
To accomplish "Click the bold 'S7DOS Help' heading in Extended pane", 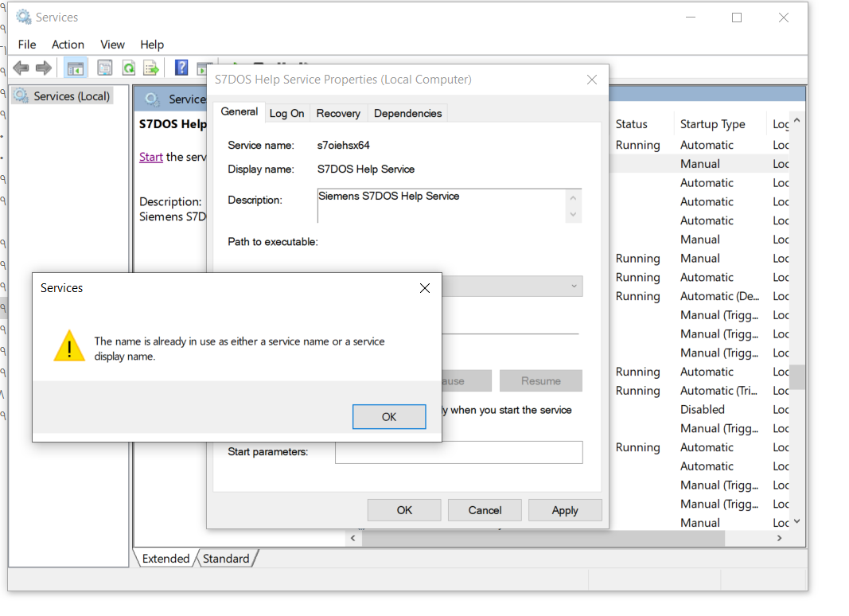I will click(173, 124).
